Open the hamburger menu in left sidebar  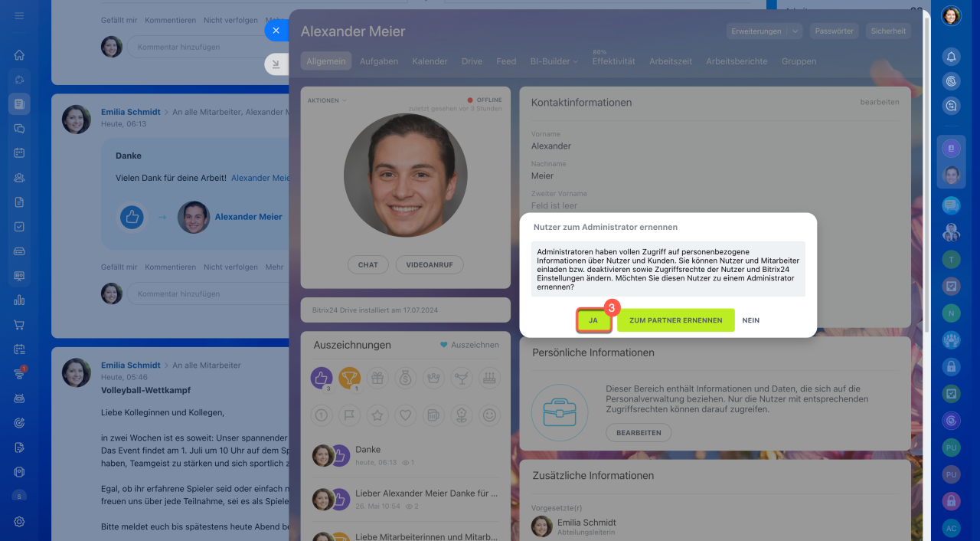click(19, 16)
